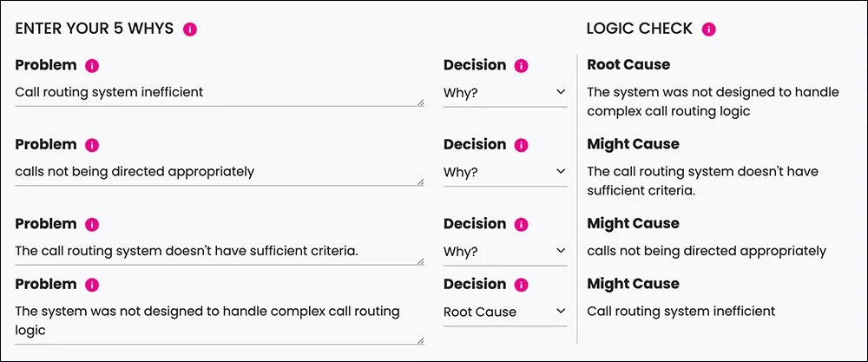Click info icon beside the third Decision label
Viewport: 868px width, 362px height.
pyautogui.click(x=521, y=225)
